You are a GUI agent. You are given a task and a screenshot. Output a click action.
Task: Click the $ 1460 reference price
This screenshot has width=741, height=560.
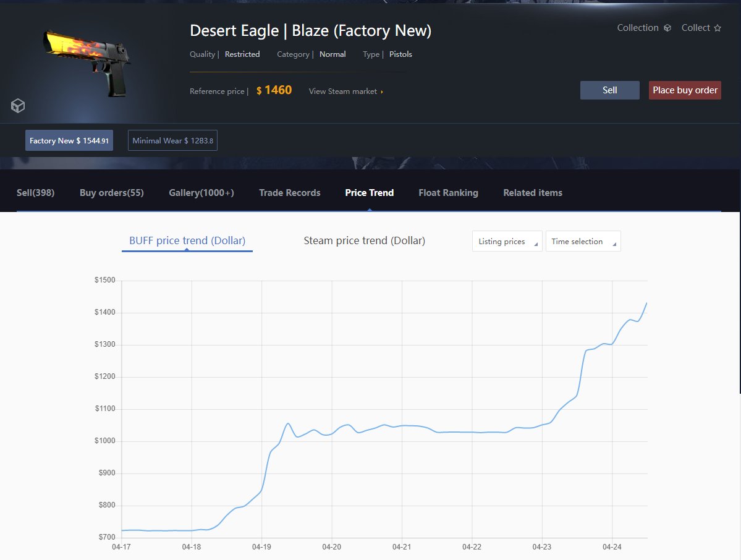(274, 90)
